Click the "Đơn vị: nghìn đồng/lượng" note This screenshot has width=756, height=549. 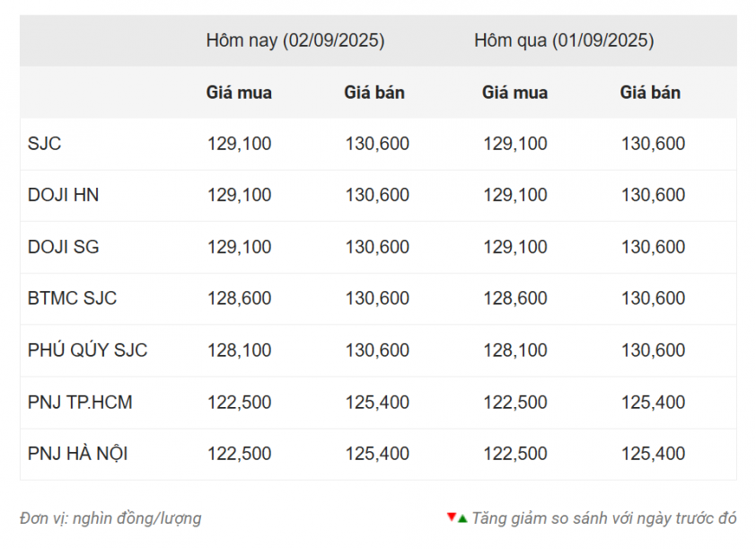(x=110, y=518)
